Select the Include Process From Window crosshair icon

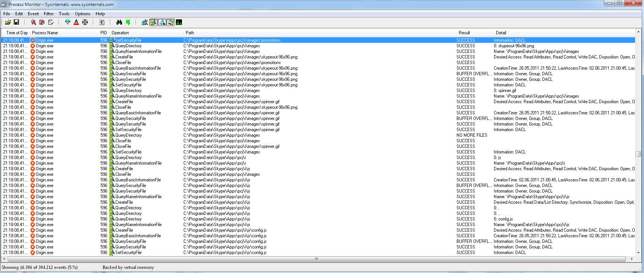(x=85, y=22)
